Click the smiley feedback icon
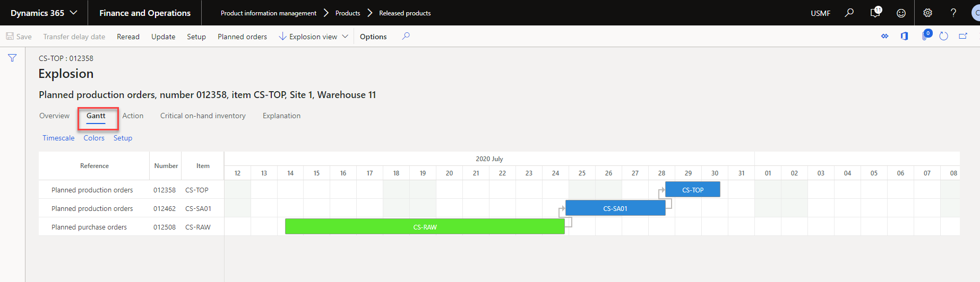The image size is (980, 282). pos(901,13)
